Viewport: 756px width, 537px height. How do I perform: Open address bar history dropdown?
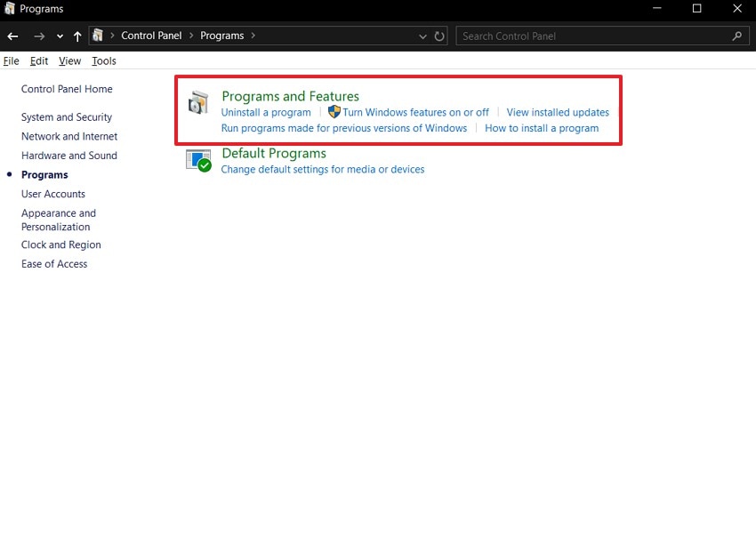click(422, 36)
